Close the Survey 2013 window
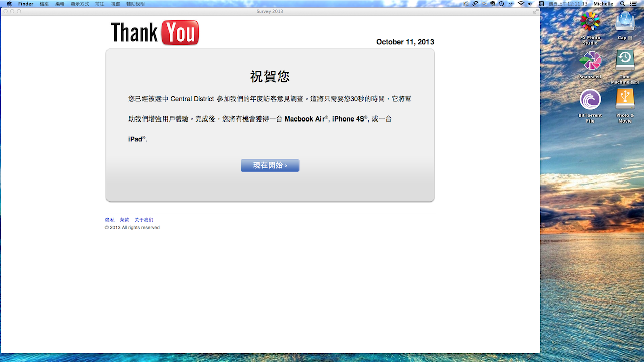The width and height of the screenshot is (644, 362). coord(6,11)
